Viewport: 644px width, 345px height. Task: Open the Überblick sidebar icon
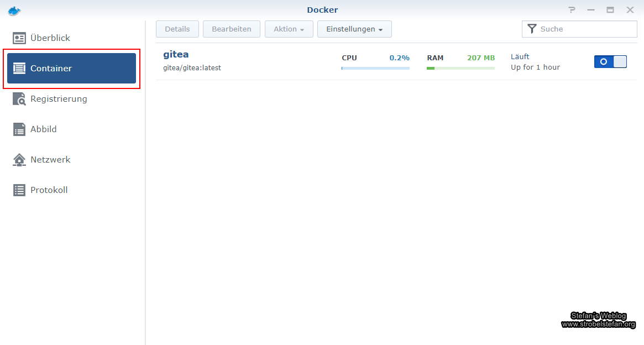(x=19, y=38)
